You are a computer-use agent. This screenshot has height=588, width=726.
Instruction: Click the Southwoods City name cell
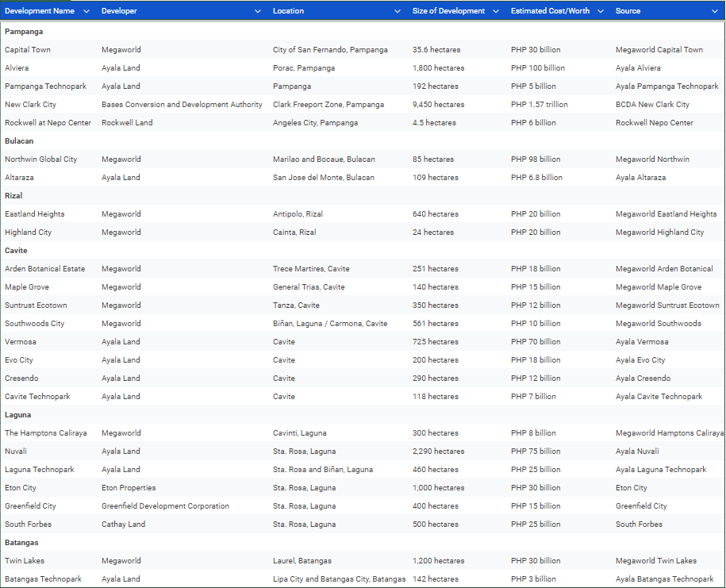[x=34, y=324]
